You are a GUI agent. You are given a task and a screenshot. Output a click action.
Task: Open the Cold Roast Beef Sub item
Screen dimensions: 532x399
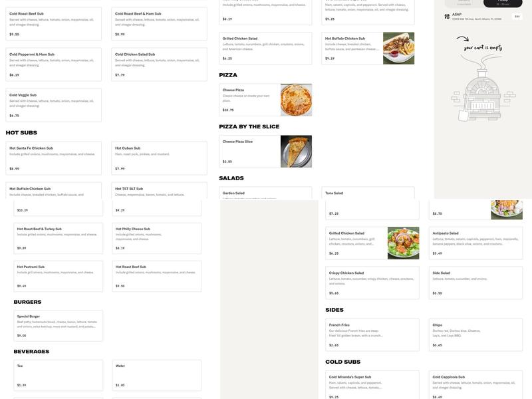(x=52, y=21)
